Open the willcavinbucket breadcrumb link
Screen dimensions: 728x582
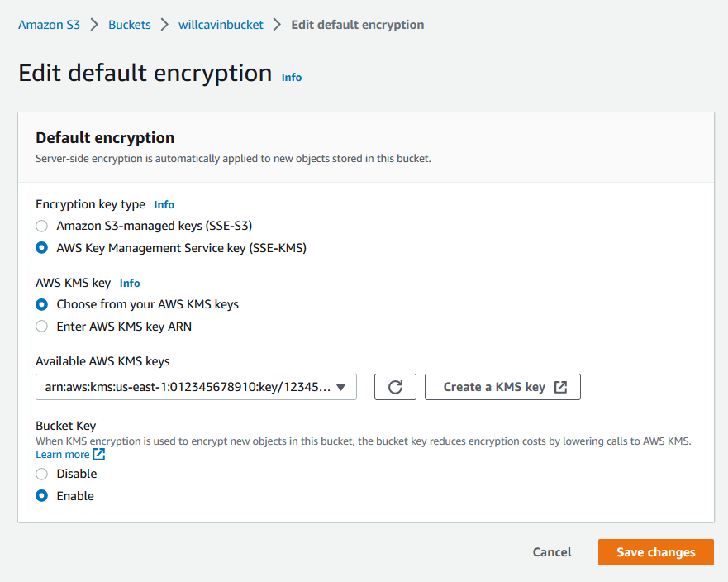[x=221, y=24]
